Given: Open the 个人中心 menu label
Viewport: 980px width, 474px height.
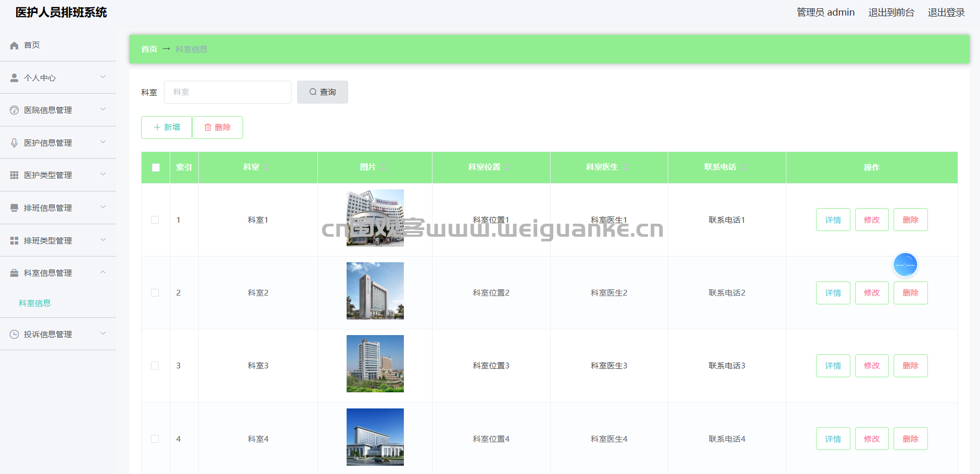Looking at the screenshot, I should tap(40, 78).
